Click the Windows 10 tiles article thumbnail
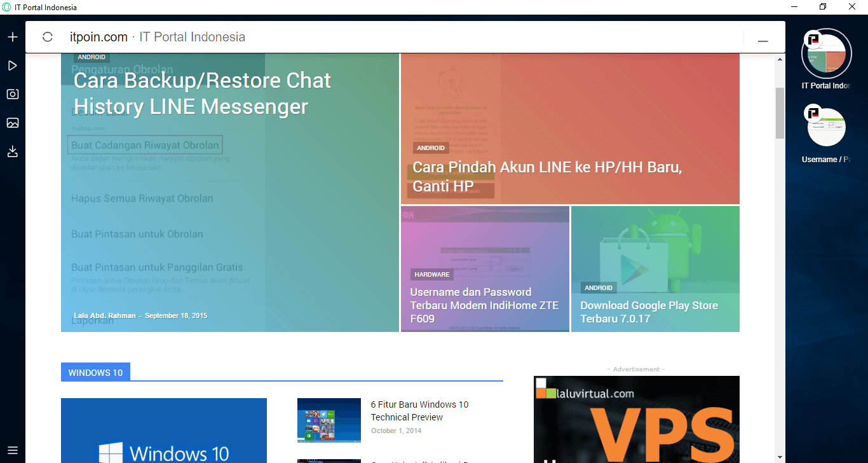 tap(329, 420)
